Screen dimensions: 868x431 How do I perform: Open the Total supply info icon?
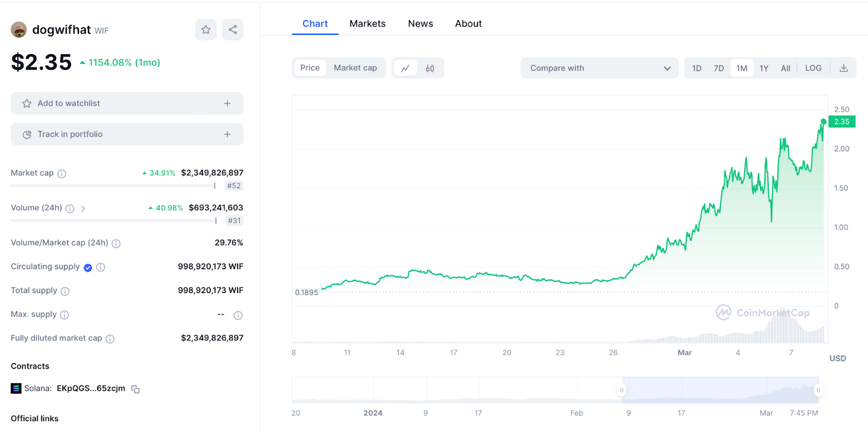point(65,291)
